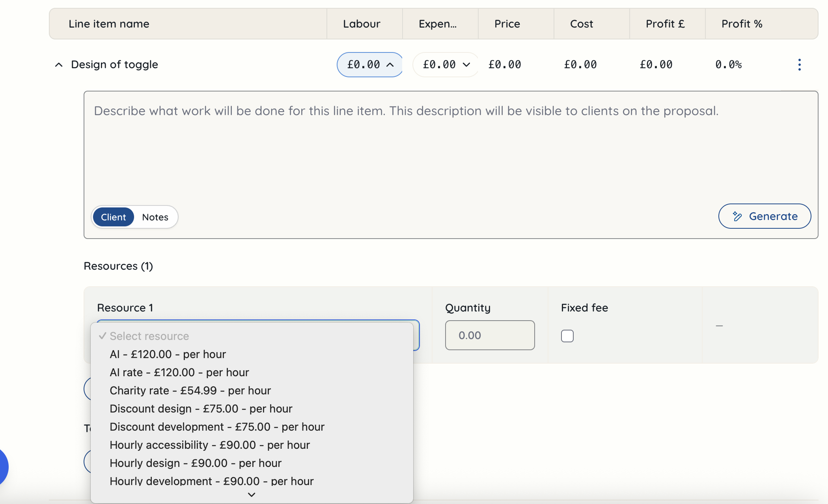Open the line item options kebab menu
The width and height of the screenshot is (828, 504).
tap(799, 64)
